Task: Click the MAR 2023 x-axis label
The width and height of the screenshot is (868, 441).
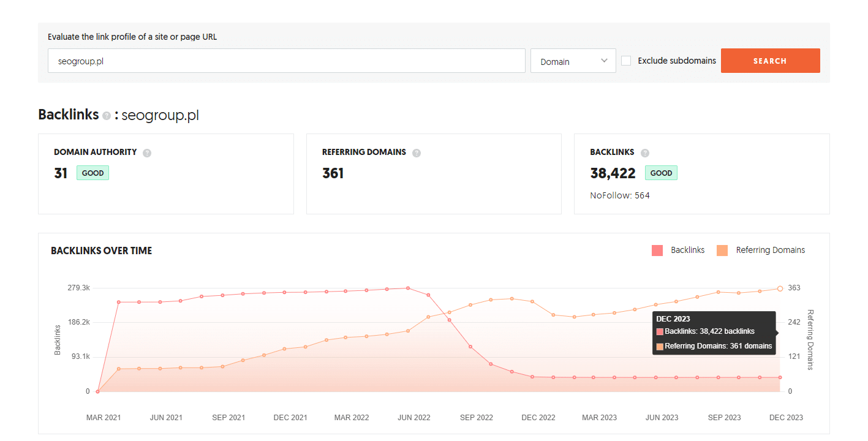Action: click(600, 418)
